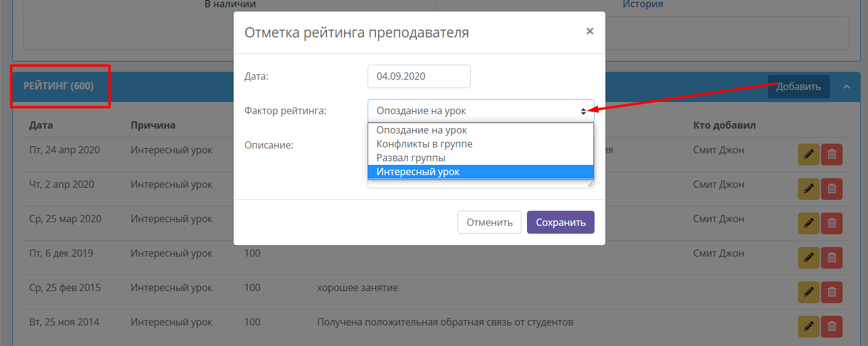Delete the Пт, 24 апр 2020 rating entry
Image resolution: width=868 pixels, height=346 pixels.
coord(832,155)
